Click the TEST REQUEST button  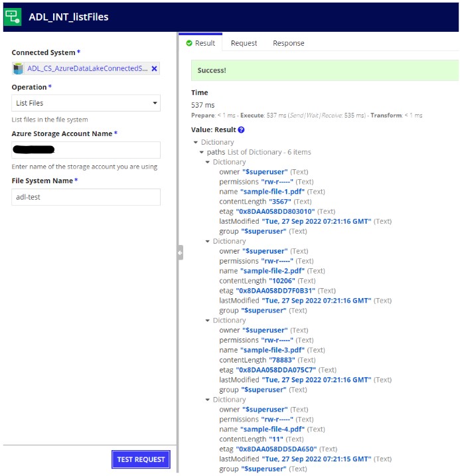[141, 459]
